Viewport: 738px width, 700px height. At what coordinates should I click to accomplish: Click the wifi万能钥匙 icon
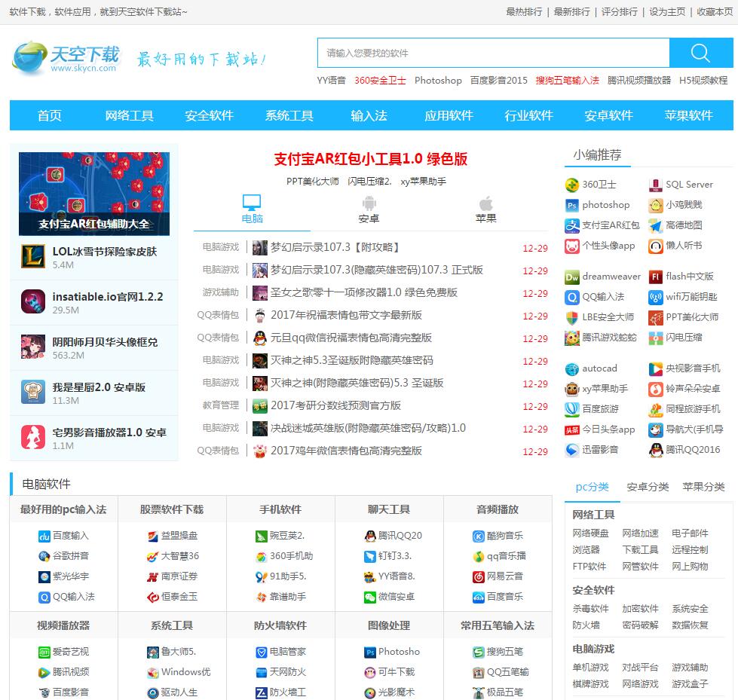[656, 298]
